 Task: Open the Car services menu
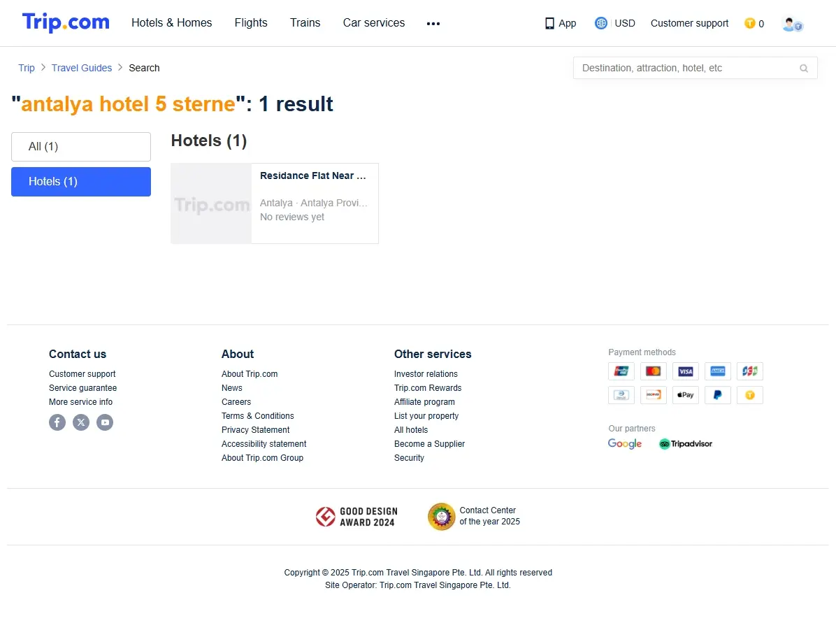tap(374, 23)
